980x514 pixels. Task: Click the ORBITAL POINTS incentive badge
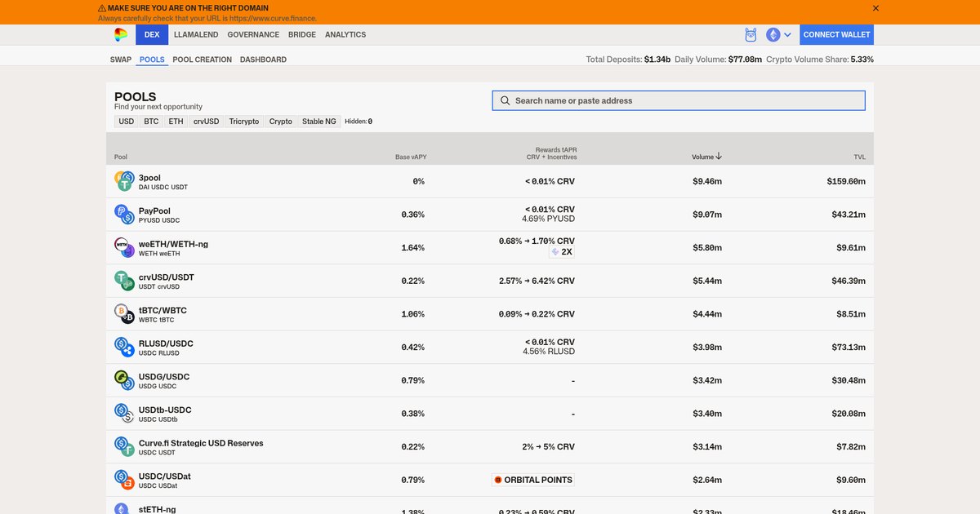point(533,480)
